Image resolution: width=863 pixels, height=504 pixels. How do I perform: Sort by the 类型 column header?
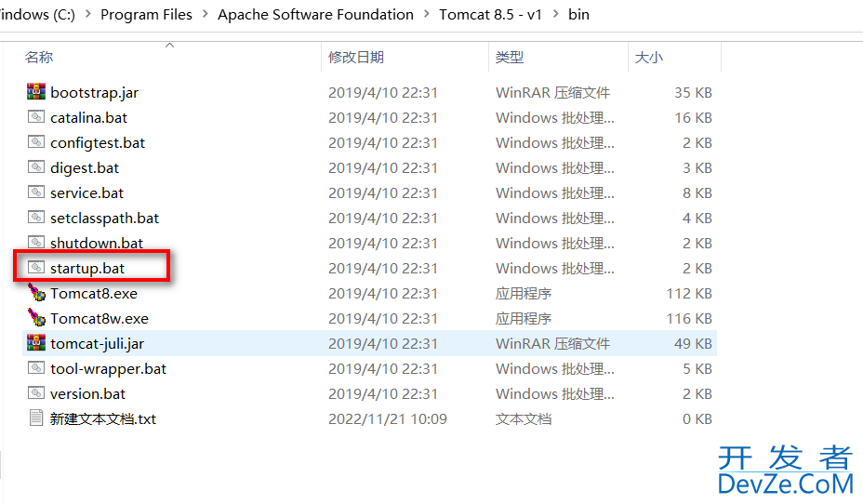coord(510,58)
